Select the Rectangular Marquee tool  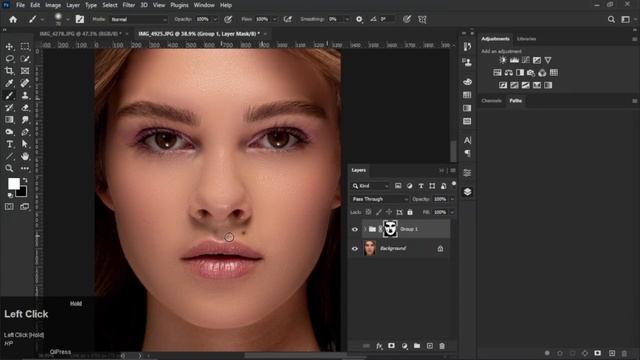(x=25, y=47)
